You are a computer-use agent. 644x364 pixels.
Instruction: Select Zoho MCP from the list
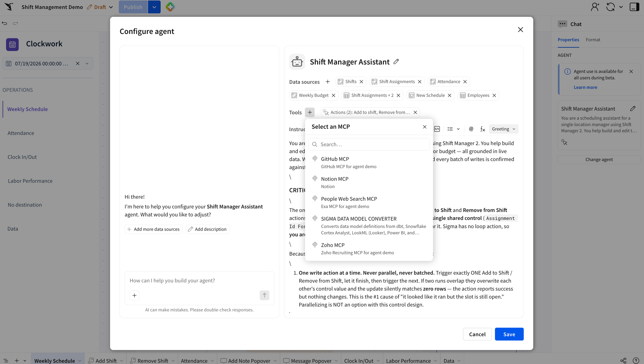[x=369, y=248]
